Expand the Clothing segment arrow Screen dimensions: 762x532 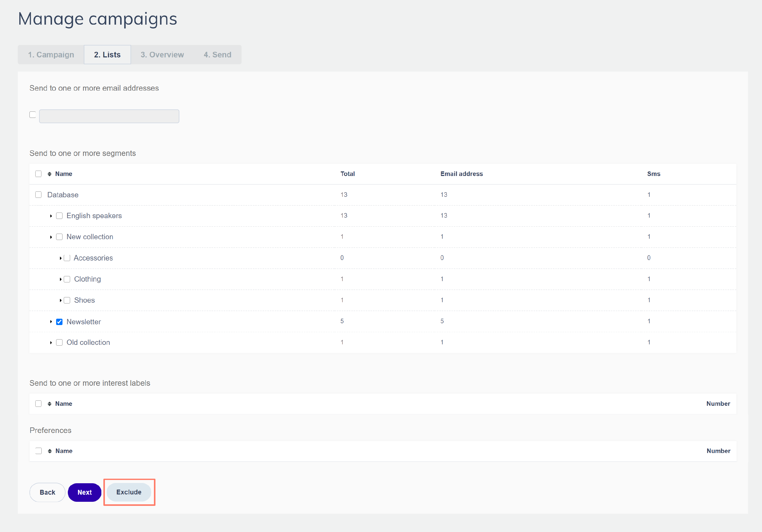click(60, 279)
